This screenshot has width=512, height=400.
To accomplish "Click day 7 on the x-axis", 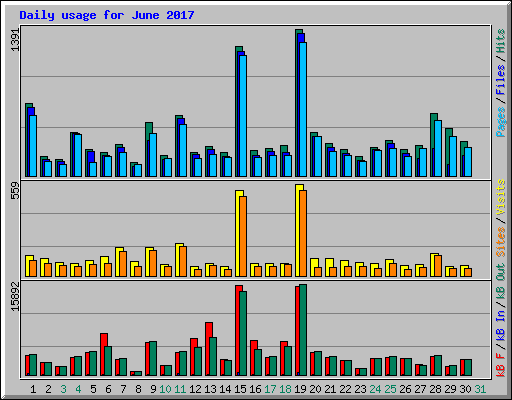I will click(x=123, y=389).
